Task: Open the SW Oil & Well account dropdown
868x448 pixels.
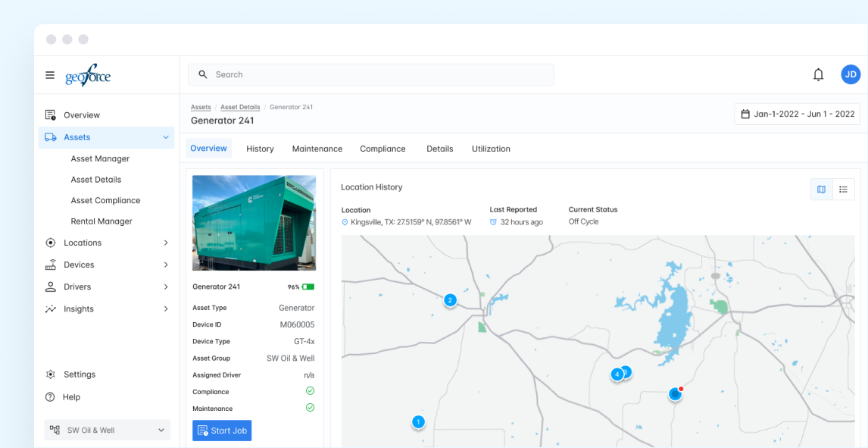Action: (107, 431)
